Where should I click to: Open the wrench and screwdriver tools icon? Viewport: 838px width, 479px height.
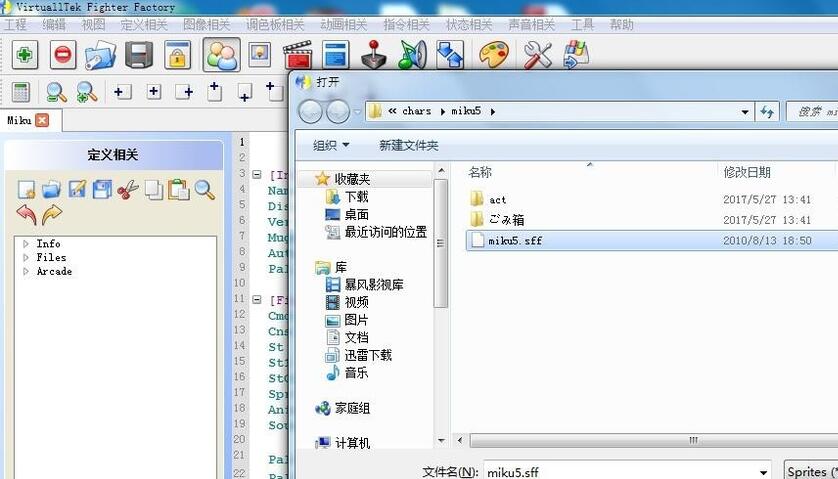[x=537, y=55]
